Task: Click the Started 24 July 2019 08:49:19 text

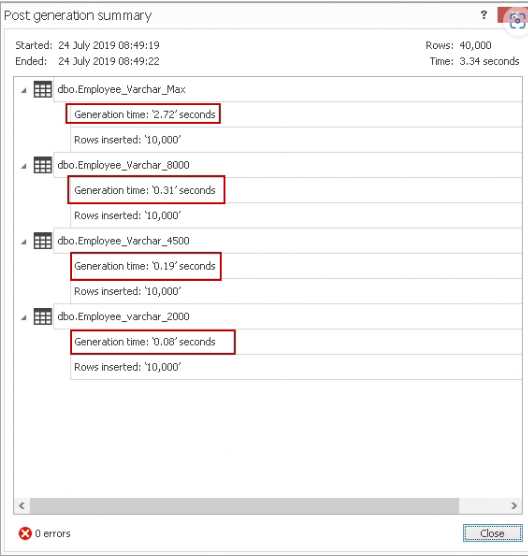Action: 87,45
